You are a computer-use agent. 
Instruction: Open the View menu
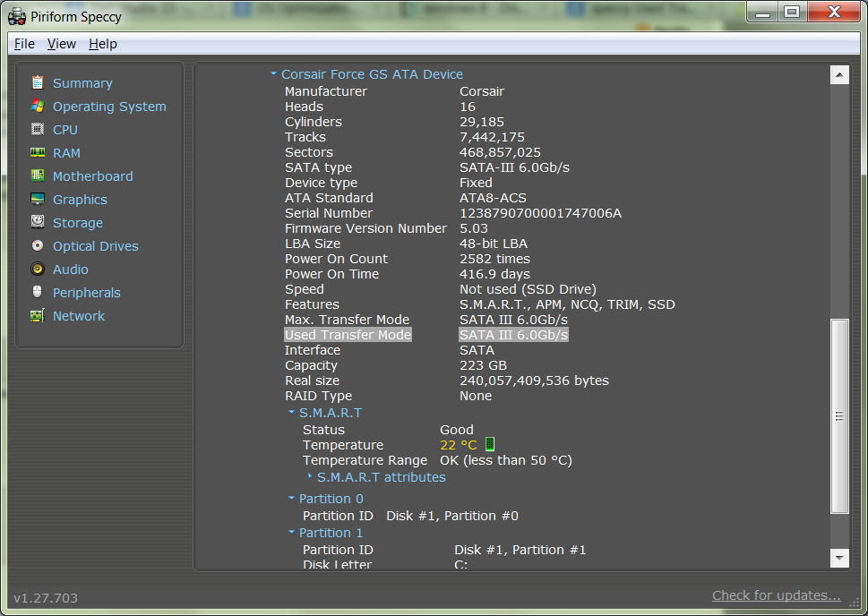coord(62,44)
